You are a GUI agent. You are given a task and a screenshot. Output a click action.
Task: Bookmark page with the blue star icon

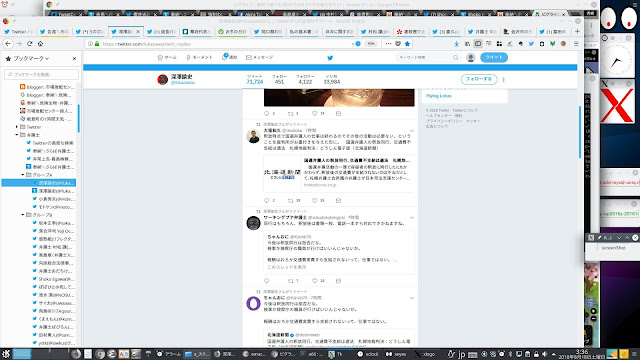click(x=407, y=44)
